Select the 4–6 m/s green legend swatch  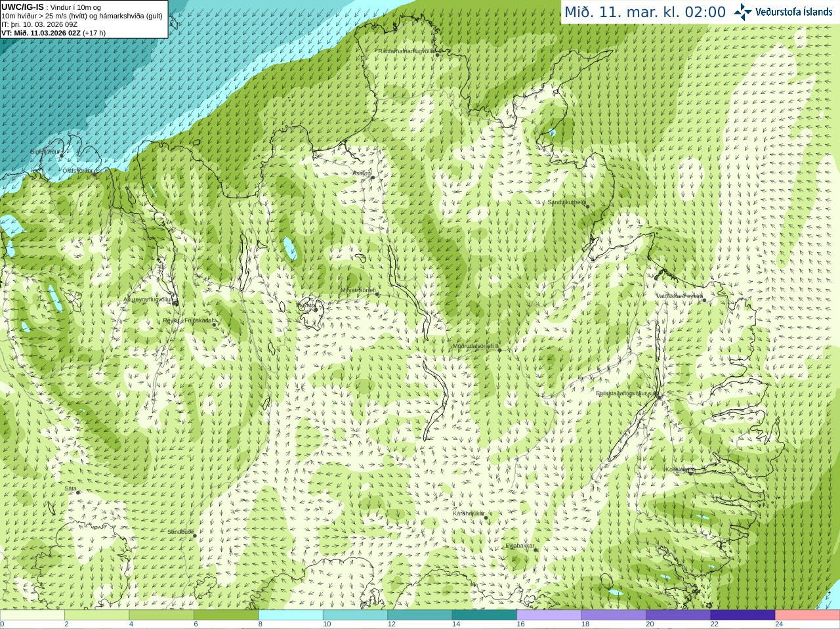161,615
